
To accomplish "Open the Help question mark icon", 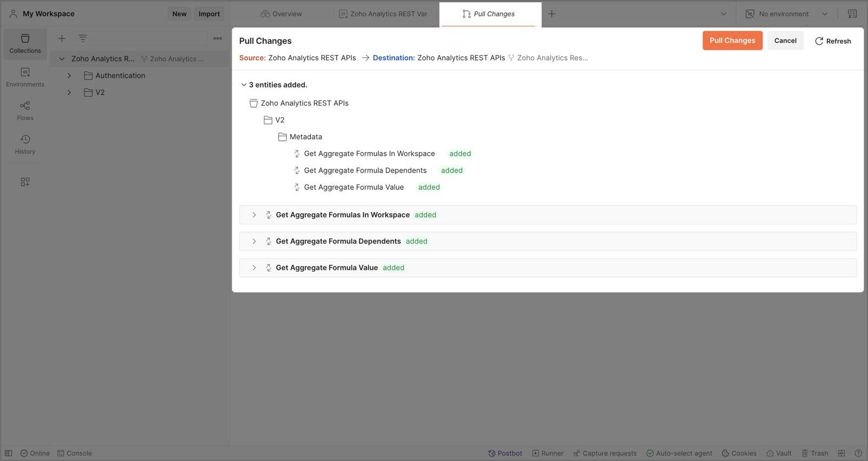I will [858, 453].
